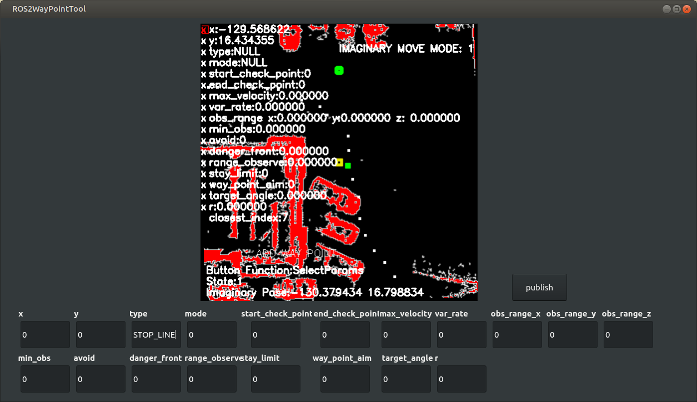Minimize the ROS2WayPointTool window

(666, 9)
